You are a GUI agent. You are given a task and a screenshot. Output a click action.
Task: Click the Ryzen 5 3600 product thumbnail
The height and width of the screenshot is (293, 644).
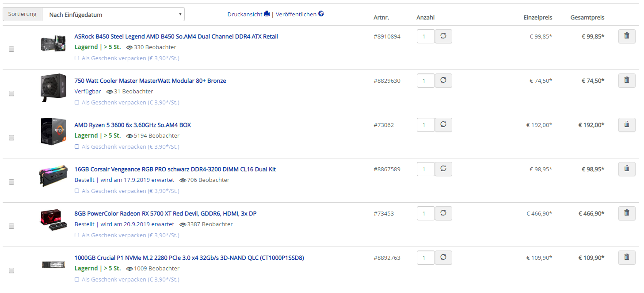tap(53, 131)
